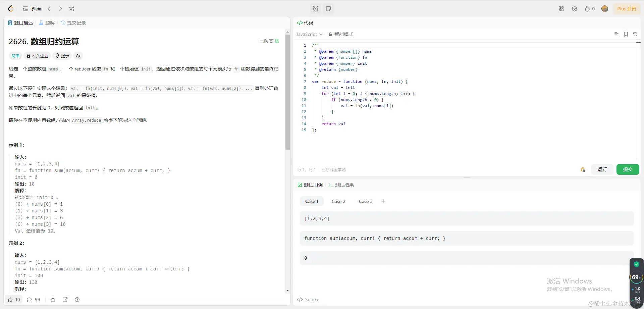The image size is (644, 309).
Task: Select test Case 1
Action: coord(312,201)
